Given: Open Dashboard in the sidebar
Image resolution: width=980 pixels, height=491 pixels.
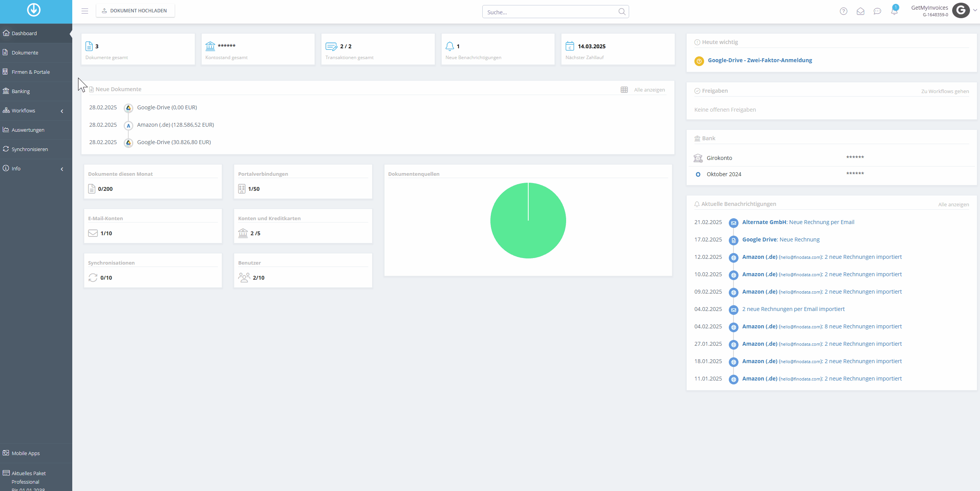Looking at the screenshot, I should click(36, 33).
